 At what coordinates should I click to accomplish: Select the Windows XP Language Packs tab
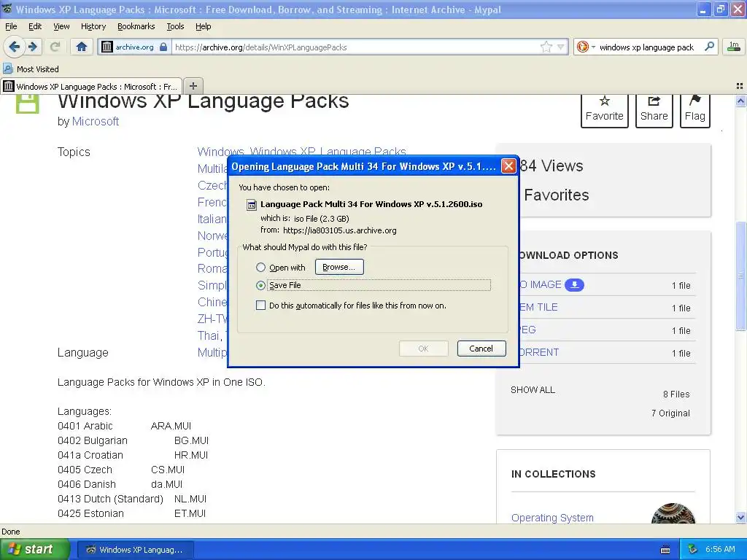(91, 86)
